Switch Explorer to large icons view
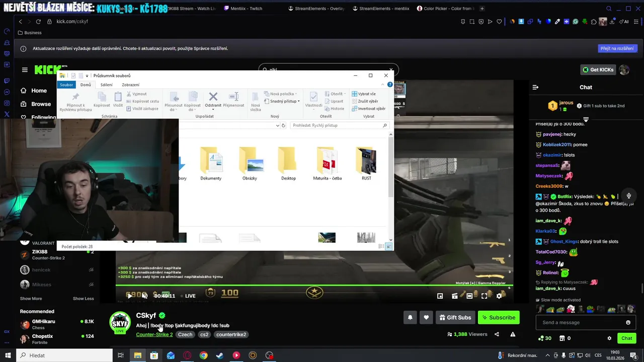 (388, 246)
